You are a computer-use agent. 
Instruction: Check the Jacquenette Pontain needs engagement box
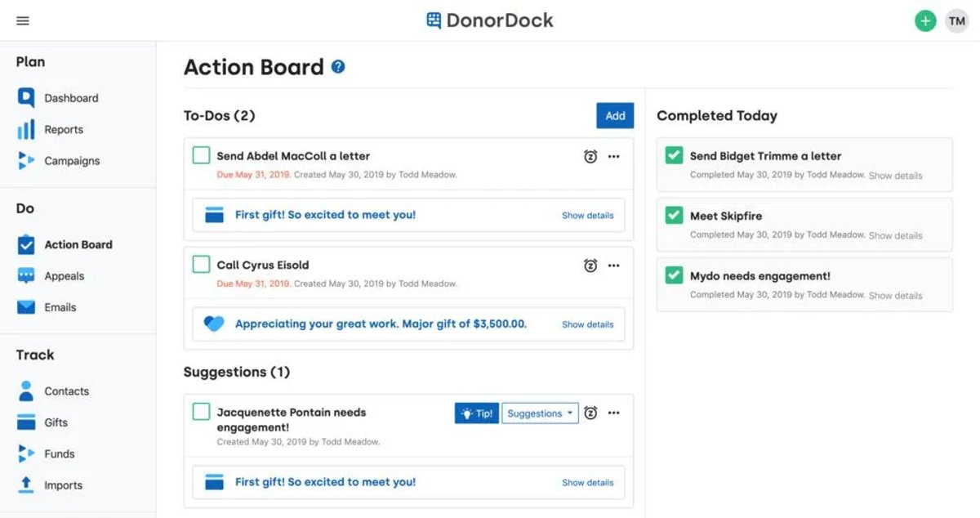(x=201, y=412)
